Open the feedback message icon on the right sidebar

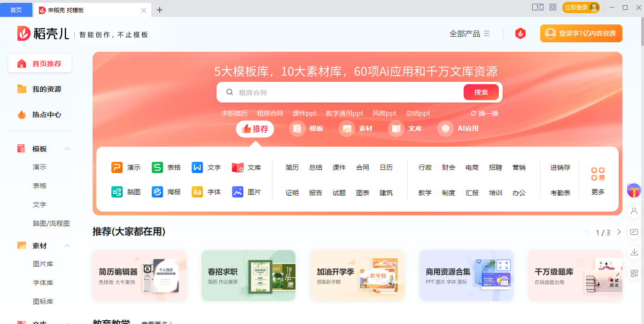tap(634, 232)
